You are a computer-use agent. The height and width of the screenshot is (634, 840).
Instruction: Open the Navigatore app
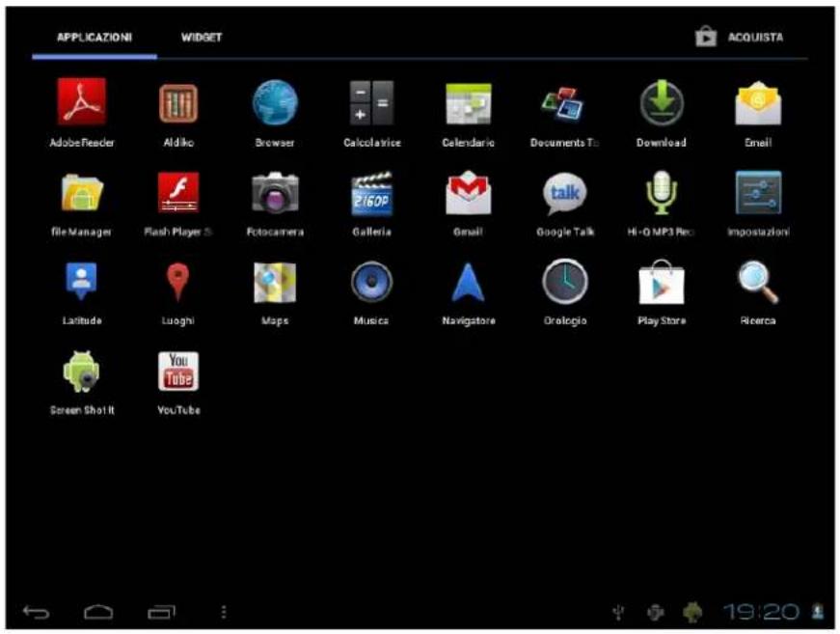pos(468,282)
